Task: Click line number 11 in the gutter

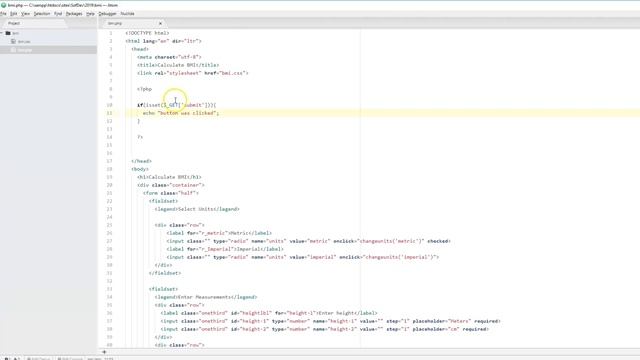Action: click(109, 113)
